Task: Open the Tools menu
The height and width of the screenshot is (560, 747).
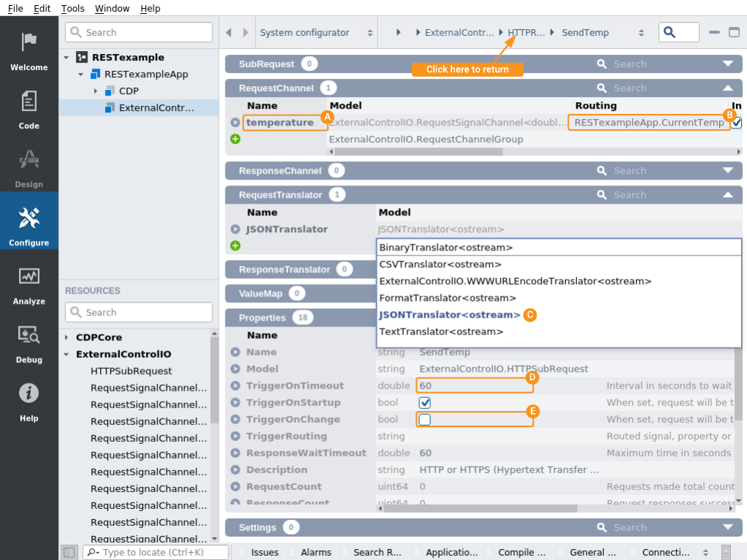Action: (72, 8)
